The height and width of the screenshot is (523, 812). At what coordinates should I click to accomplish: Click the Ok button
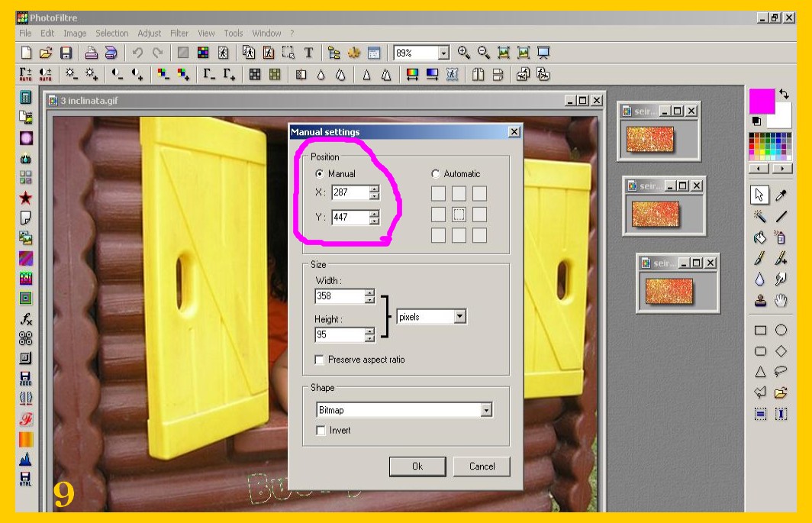pyautogui.click(x=417, y=467)
